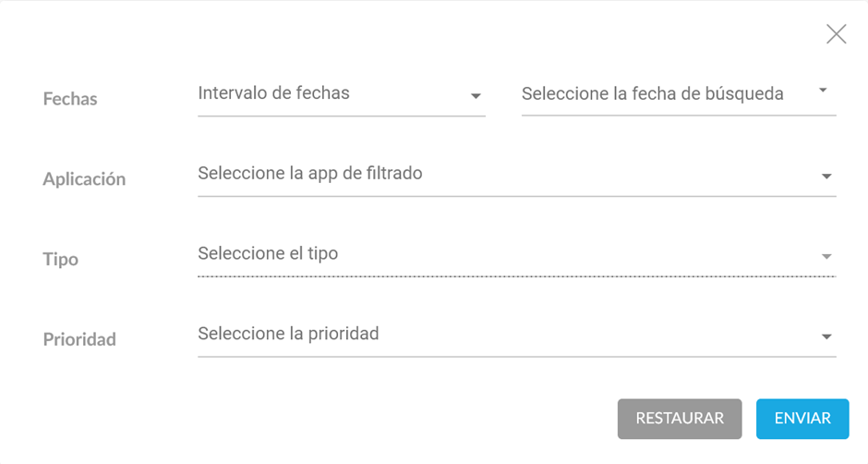
Task: Click the Prioridad label
Action: pos(79,340)
